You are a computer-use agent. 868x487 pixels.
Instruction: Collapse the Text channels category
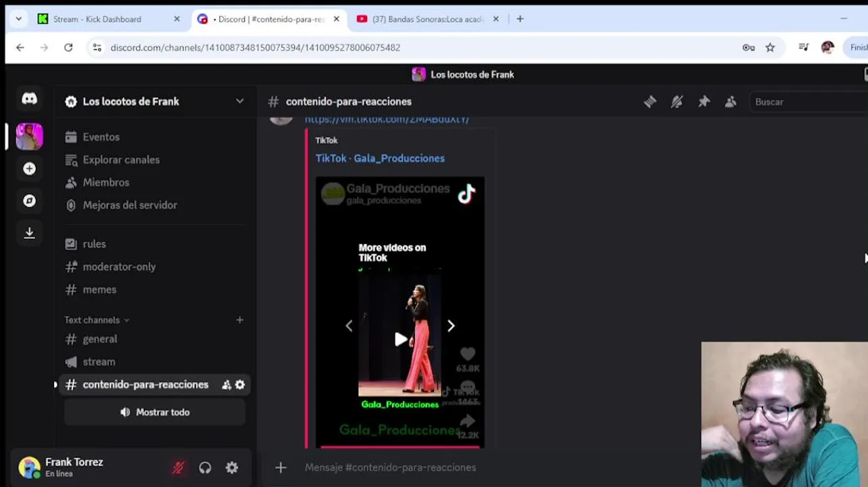point(97,320)
